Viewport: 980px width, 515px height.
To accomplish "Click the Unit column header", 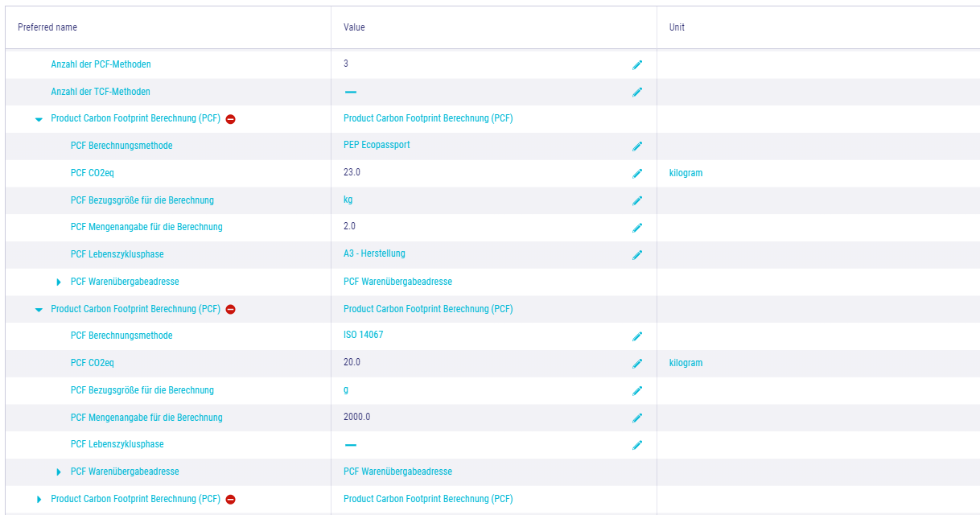I will pyautogui.click(x=677, y=27).
